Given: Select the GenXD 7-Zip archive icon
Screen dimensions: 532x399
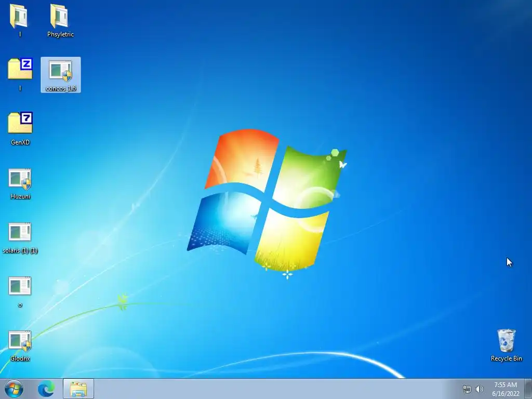Looking at the screenshot, I should [20, 123].
